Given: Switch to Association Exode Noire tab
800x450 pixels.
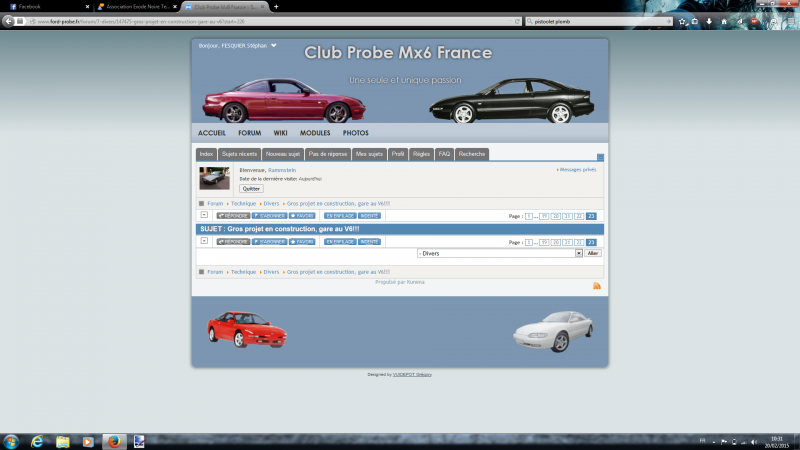Looking at the screenshot, I should pyautogui.click(x=137, y=7).
